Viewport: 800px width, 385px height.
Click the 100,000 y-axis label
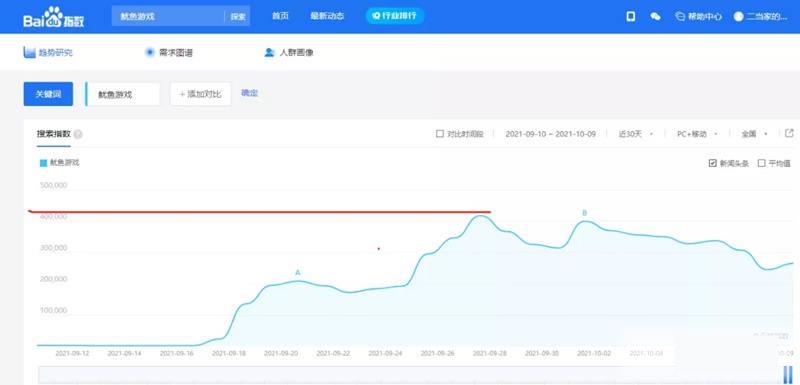(x=53, y=311)
